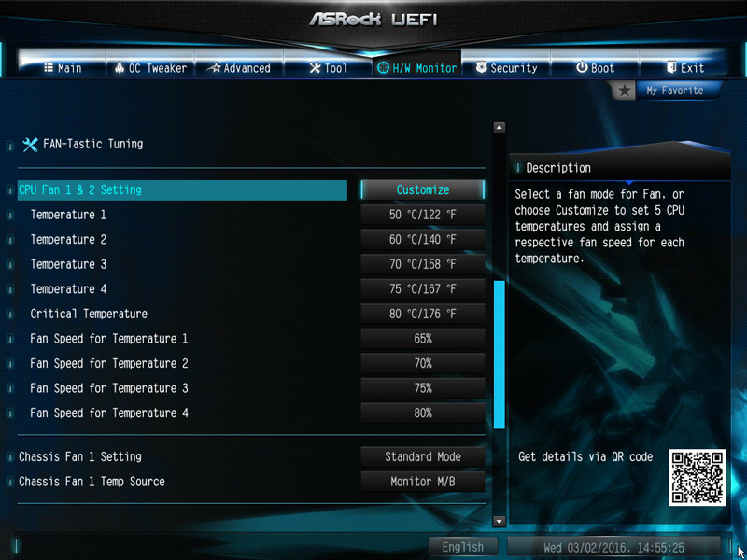Click the OC Tweaker rocket icon
Viewport: 747px width, 560px height.
(120, 68)
